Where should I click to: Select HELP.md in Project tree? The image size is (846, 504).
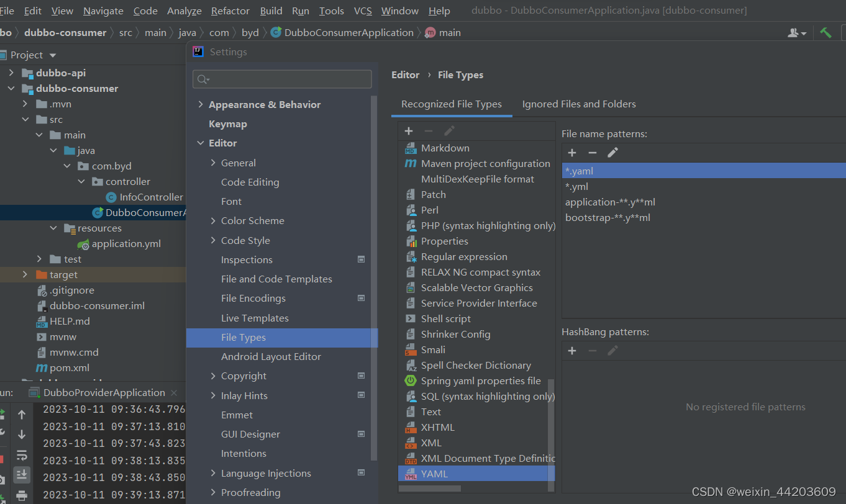(70, 321)
